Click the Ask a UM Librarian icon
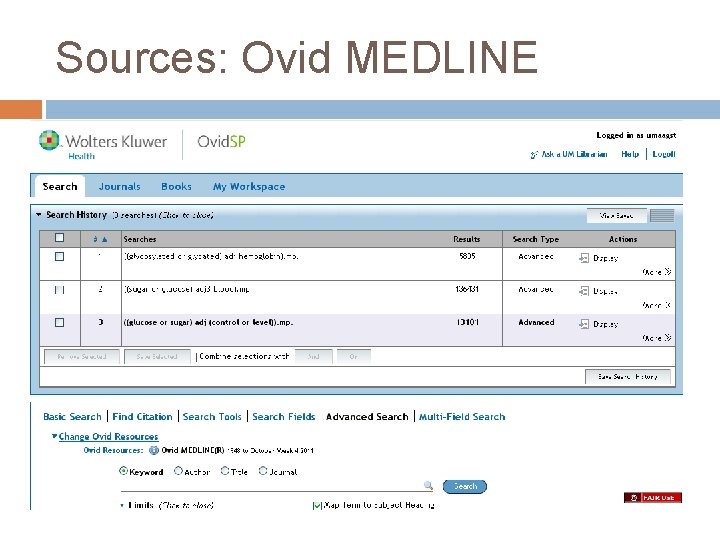 point(534,155)
